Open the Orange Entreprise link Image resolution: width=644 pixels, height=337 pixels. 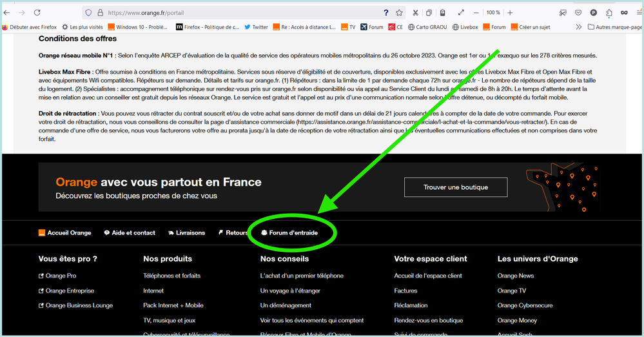coord(66,291)
